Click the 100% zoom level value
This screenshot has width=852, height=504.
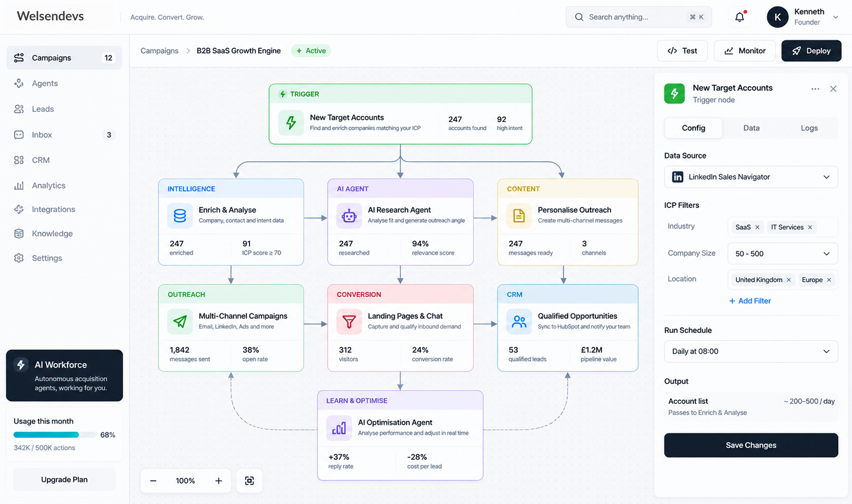coord(185,480)
